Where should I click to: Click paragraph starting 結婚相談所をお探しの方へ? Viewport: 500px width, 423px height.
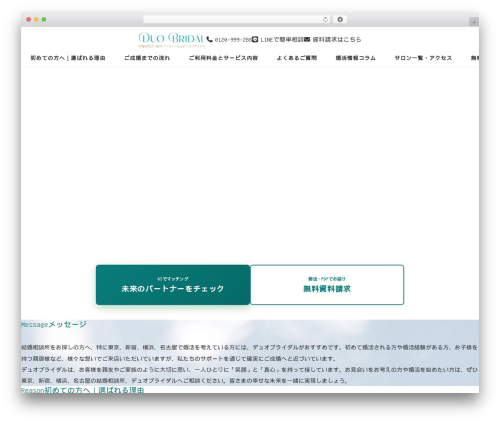(249, 353)
